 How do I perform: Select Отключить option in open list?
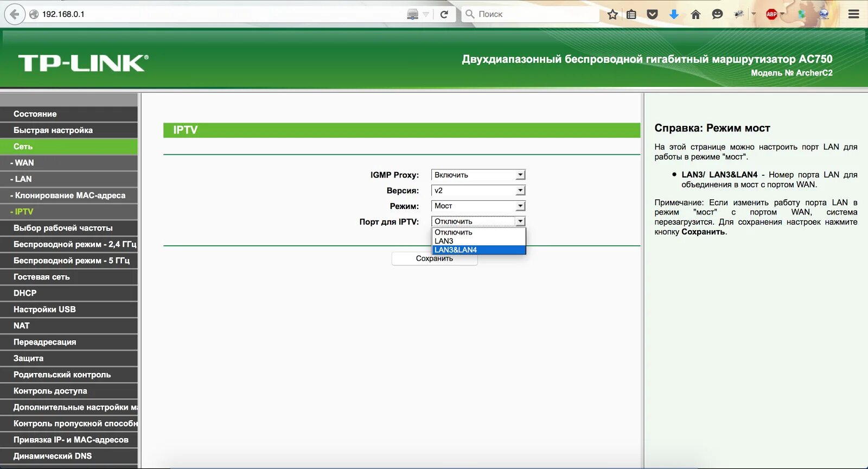coord(478,232)
